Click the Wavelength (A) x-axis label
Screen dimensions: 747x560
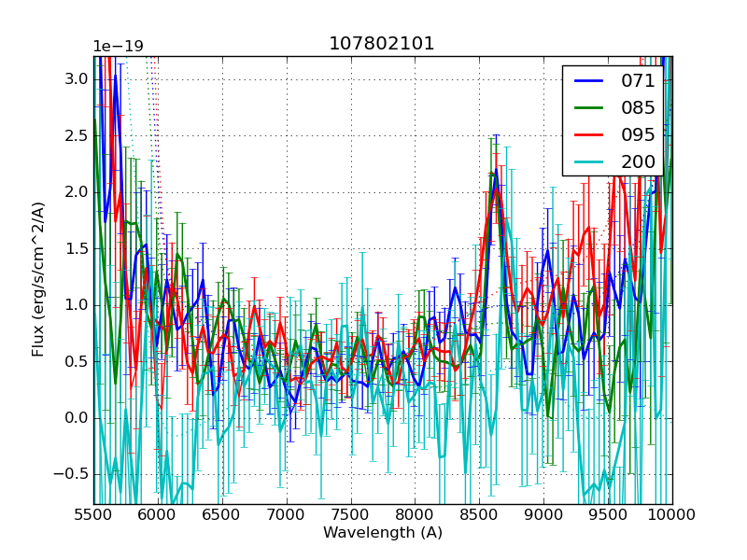click(x=382, y=533)
